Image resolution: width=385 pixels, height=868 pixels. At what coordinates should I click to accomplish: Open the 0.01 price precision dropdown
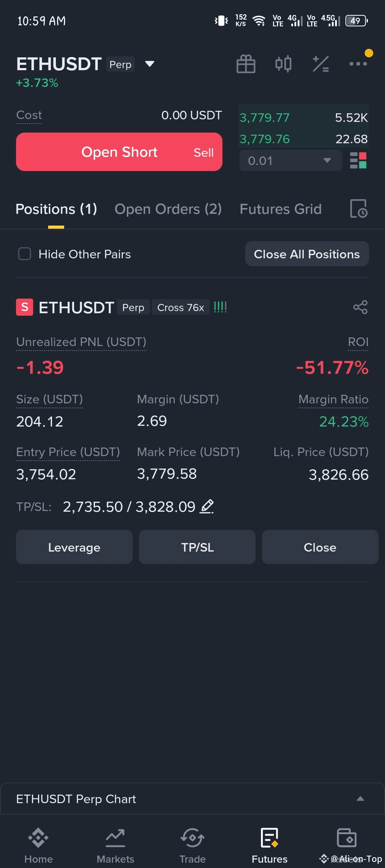pos(291,160)
